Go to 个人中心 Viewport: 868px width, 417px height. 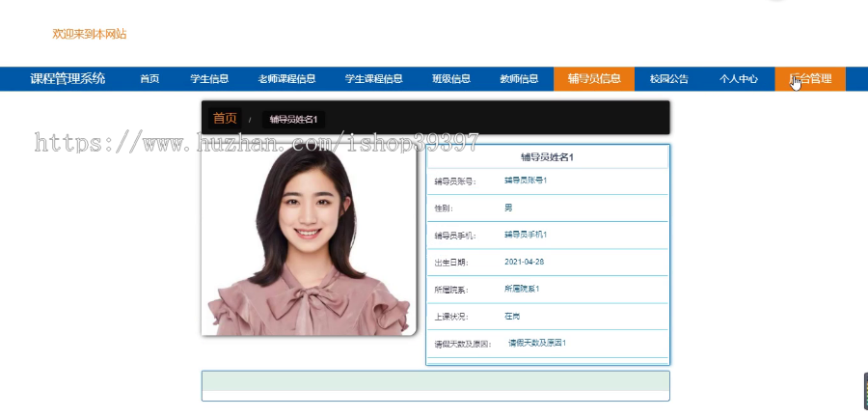[x=739, y=78]
